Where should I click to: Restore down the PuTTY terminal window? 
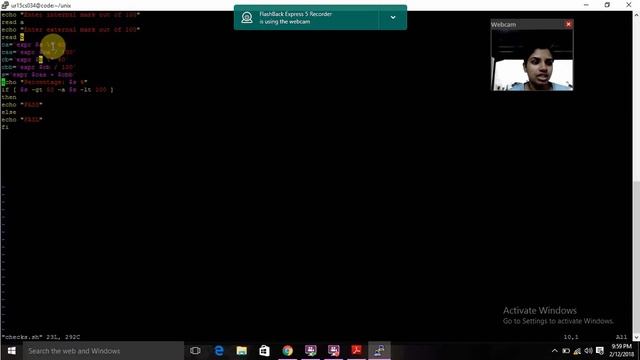[x=607, y=5]
